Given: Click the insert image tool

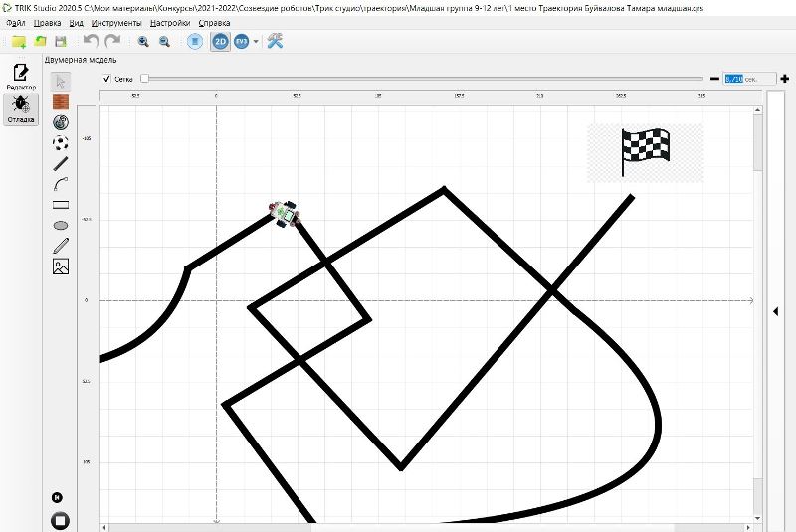Looking at the screenshot, I should pos(61,266).
